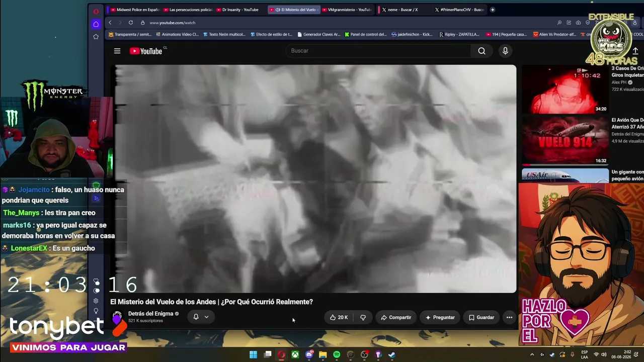Go forward with the browser forward arrow

click(120, 23)
